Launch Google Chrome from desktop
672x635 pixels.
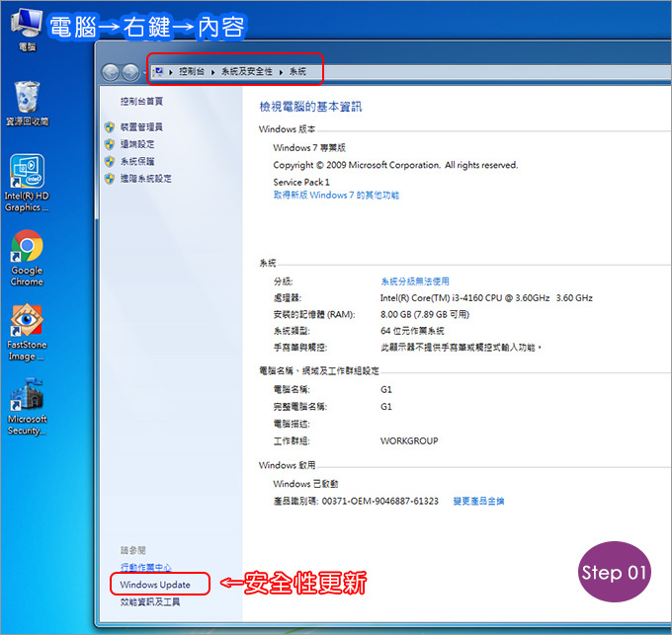[x=27, y=258]
